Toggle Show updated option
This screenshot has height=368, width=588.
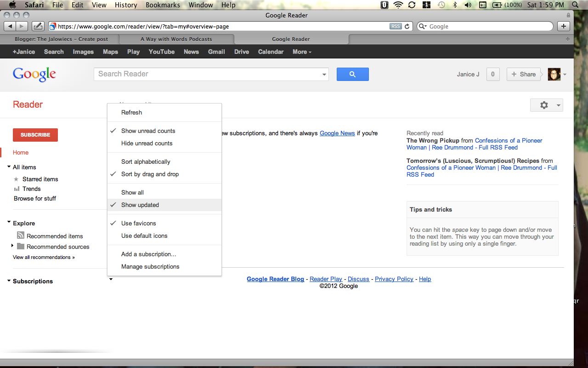(x=164, y=205)
